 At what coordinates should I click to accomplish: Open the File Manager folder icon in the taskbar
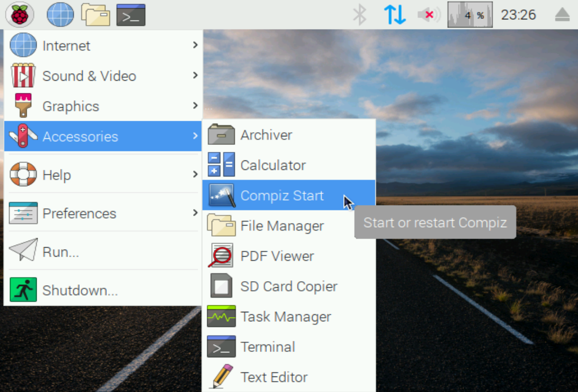95,15
